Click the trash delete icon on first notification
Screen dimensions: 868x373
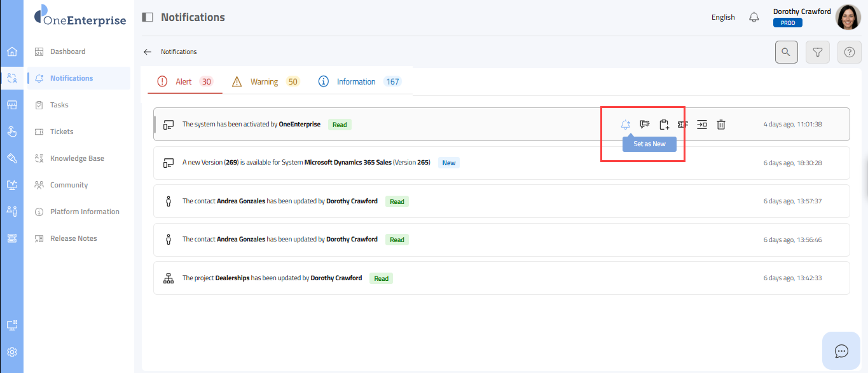721,125
